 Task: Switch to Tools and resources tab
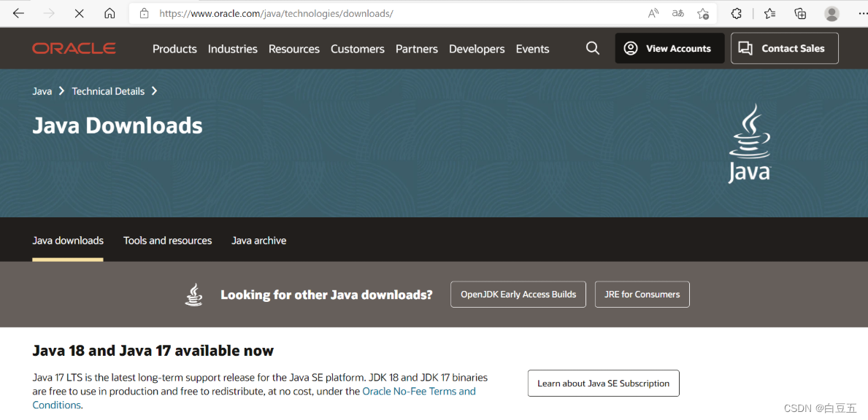click(x=168, y=241)
